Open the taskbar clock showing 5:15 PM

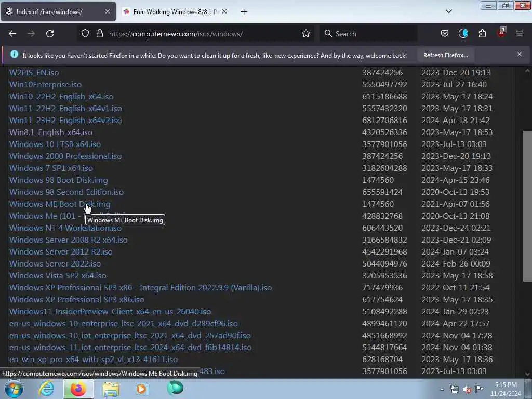[x=506, y=389]
